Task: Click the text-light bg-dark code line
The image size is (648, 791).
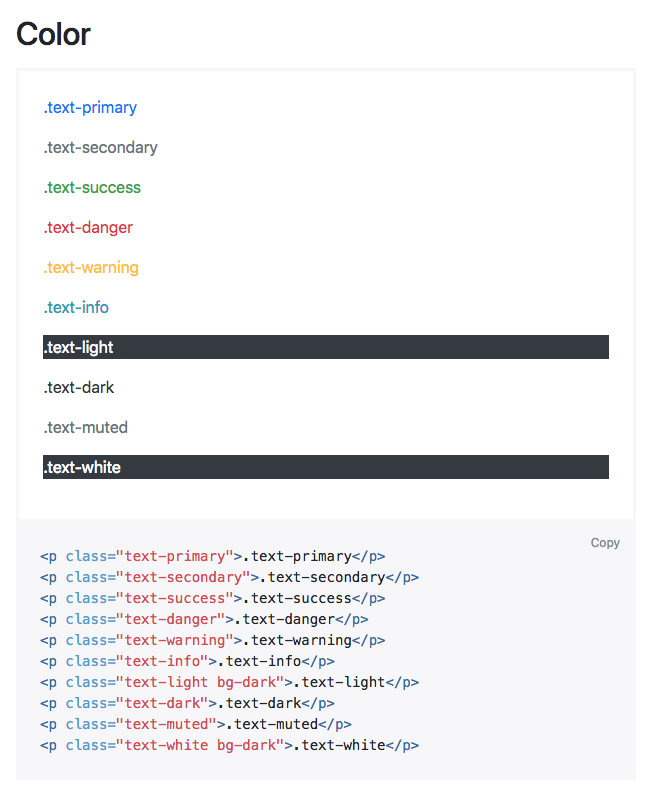Action: (229, 683)
